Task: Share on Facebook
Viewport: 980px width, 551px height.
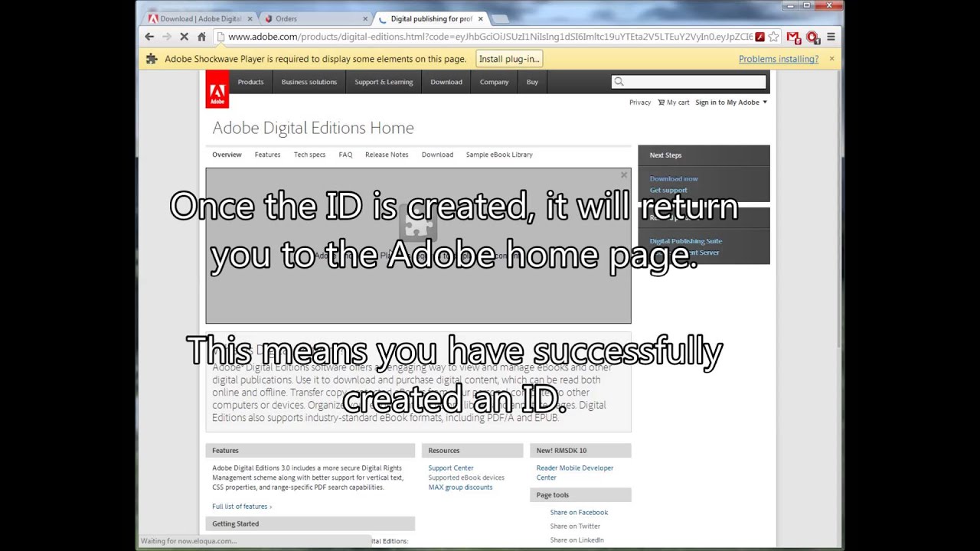Action: click(x=579, y=513)
